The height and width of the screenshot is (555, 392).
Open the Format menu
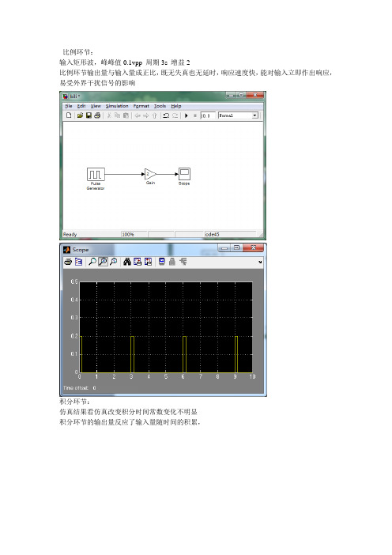pyautogui.click(x=141, y=106)
